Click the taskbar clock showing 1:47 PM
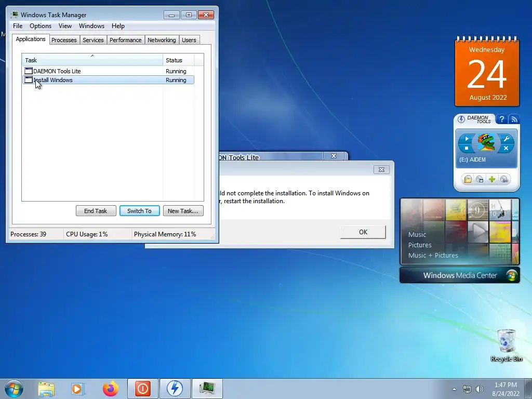The height and width of the screenshot is (399, 532). pyautogui.click(x=506, y=389)
